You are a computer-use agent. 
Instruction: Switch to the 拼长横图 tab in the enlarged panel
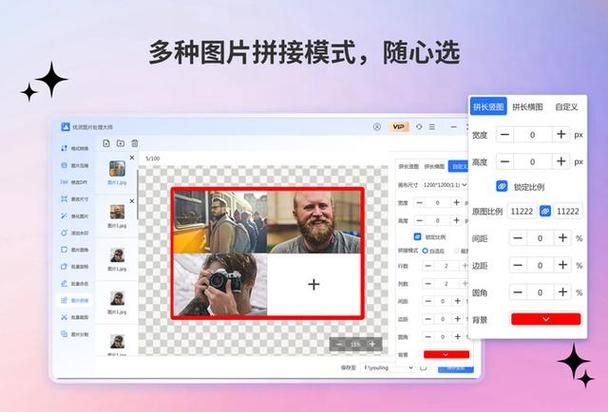[x=527, y=107]
